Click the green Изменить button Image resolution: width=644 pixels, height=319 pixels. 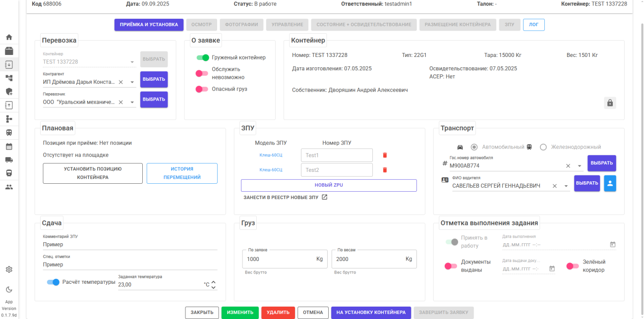coord(240,313)
